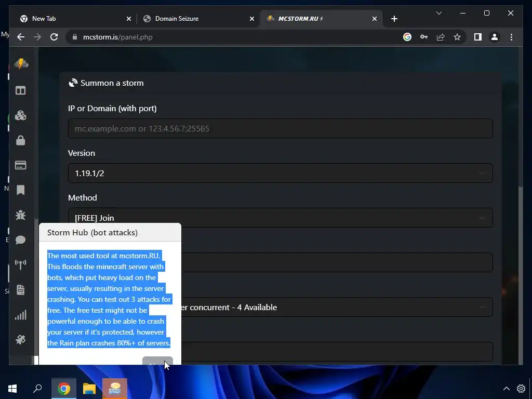Open the signal bars icon in sidebar
The height and width of the screenshot is (399, 532).
(x=20, y=315)
